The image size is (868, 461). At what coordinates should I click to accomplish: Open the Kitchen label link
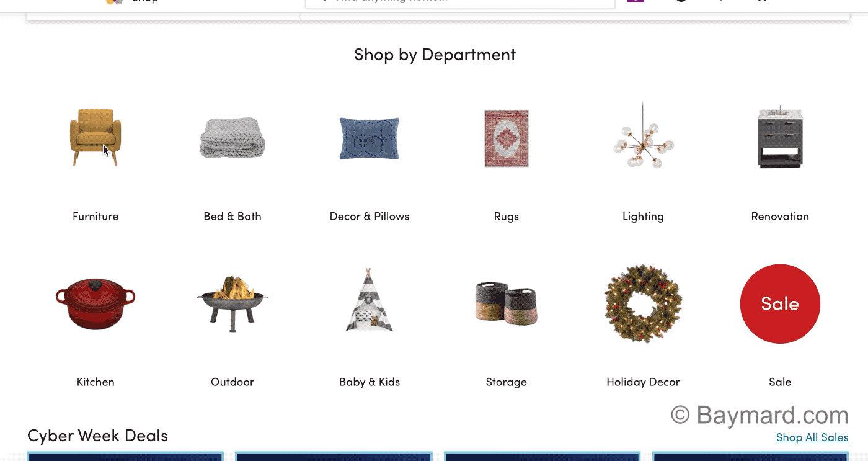pyautogui.click(x=95, y=382)
